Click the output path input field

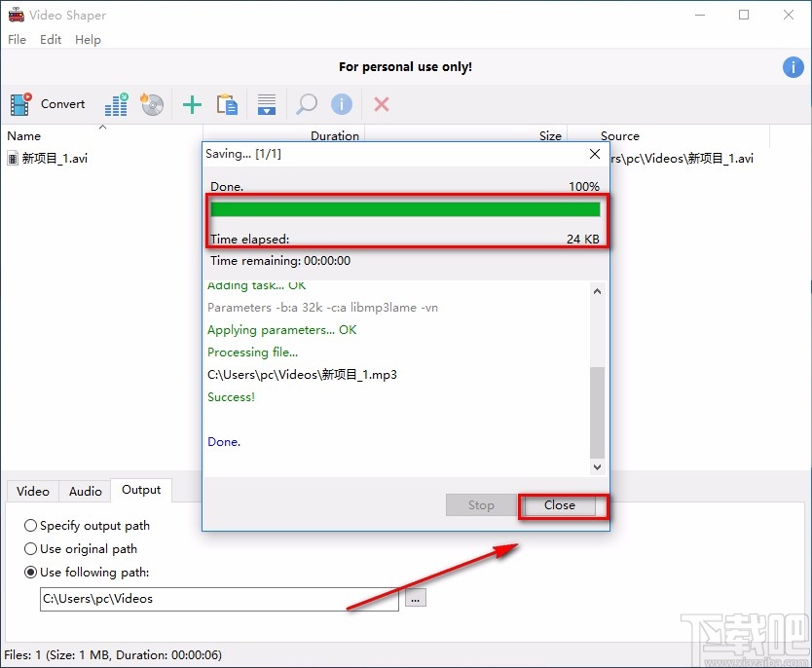[x=219, y=599]
